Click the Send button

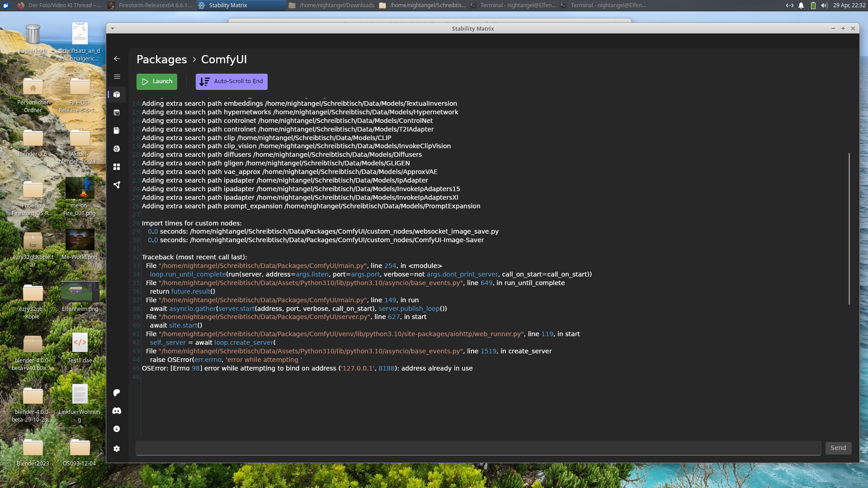(838, 448)
